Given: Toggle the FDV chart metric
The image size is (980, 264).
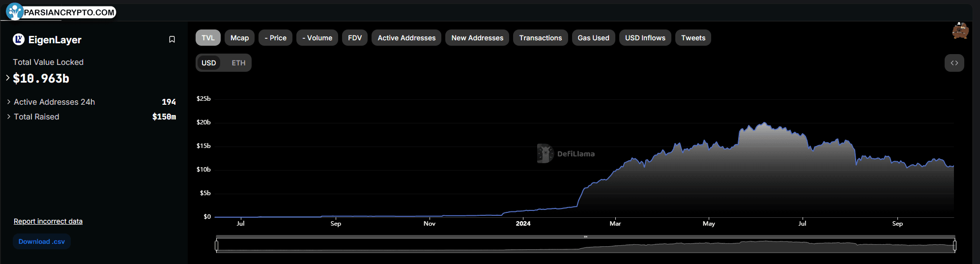Looking at the screenshot, I should (x=355, y=38).
